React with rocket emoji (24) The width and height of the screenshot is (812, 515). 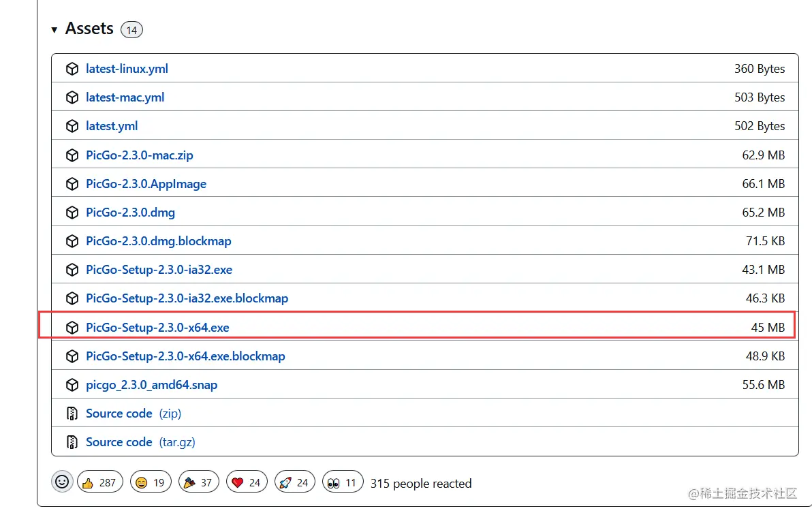tap(295, 482)
